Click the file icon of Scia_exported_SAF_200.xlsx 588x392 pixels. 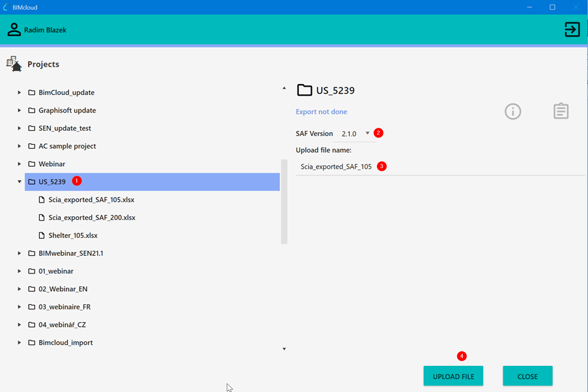tap(42, 217)
